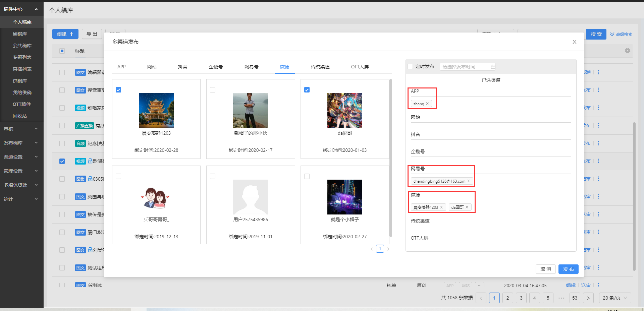Remove zhang tag from APP channel
Screen dimensions: 644x311
pos(427,104)
